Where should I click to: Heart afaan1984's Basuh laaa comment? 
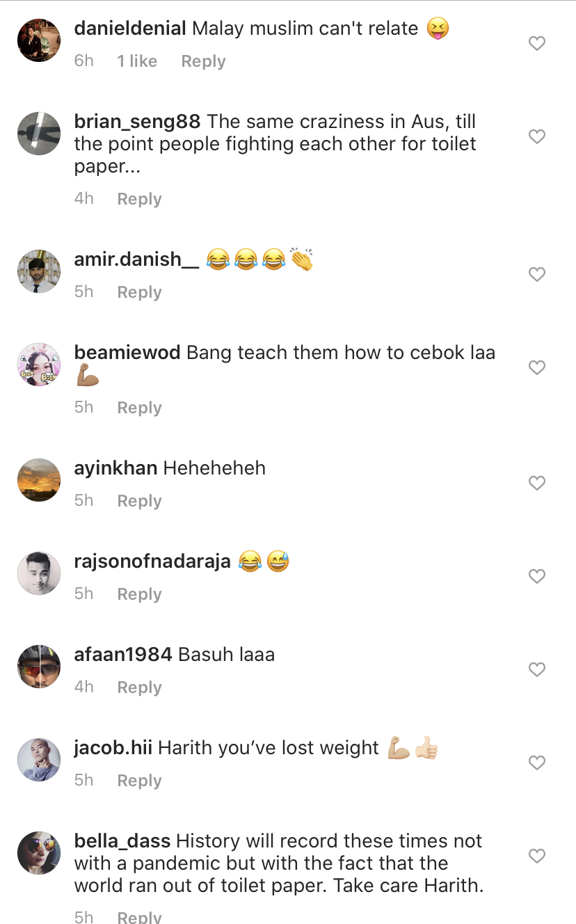point(536,669)
